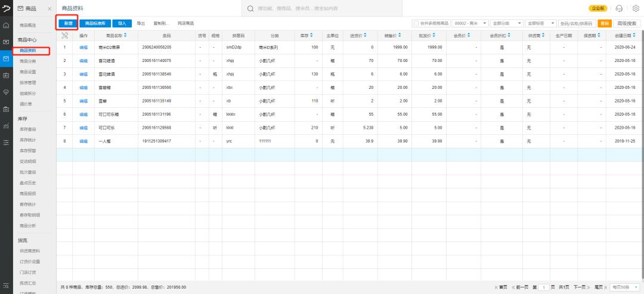Click the table vertical scrollbar
644x294 pixels.
tap(642, 156)
